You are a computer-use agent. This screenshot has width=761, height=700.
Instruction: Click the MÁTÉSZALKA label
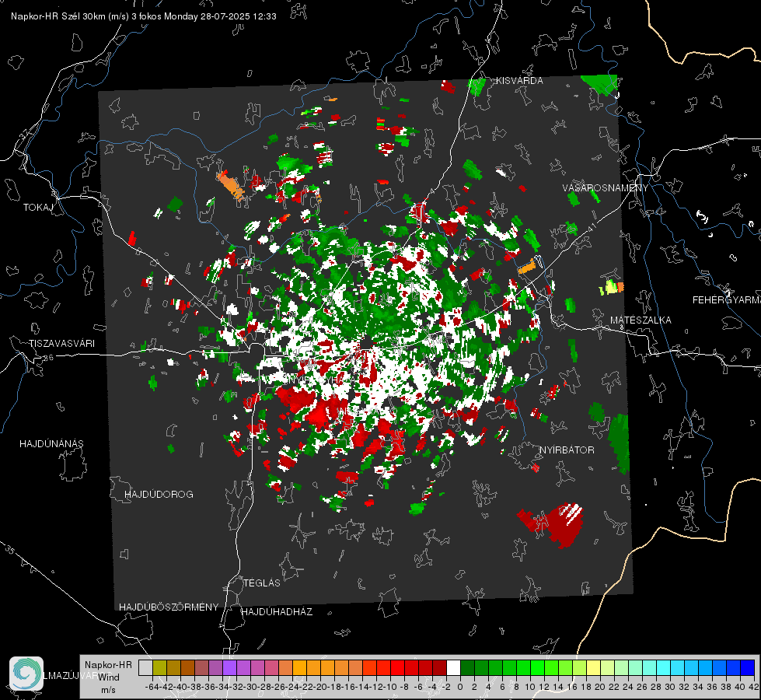(x=641, y=320)
